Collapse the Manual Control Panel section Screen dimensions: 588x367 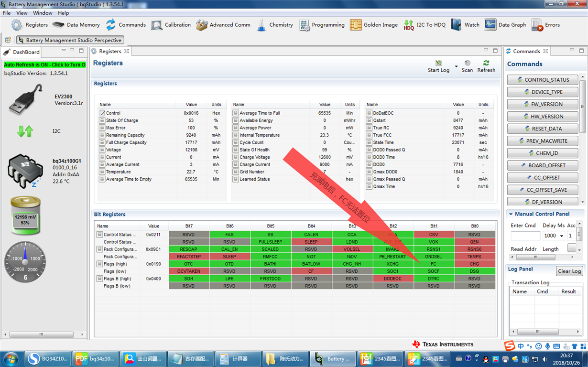click(511, 214)
